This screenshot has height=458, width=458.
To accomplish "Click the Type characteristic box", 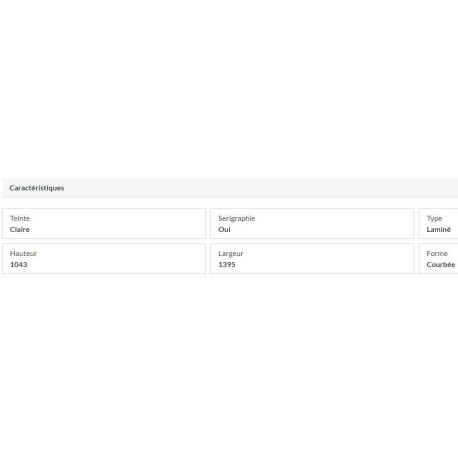I will pyautogui.click(x=438, y=224).
